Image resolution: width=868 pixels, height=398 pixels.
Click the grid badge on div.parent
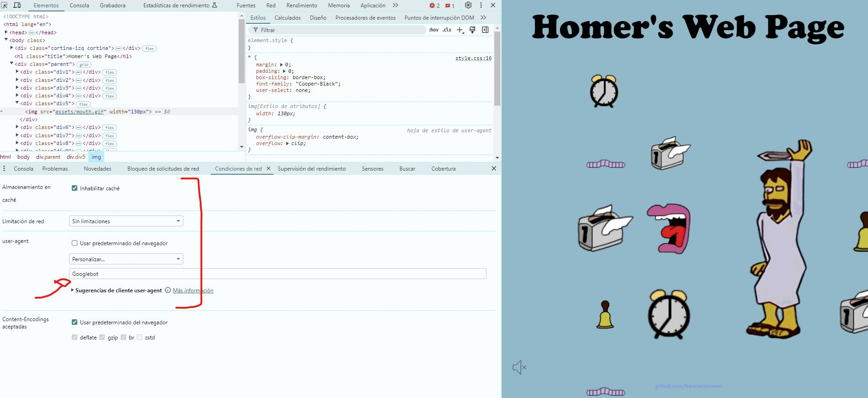[84, 65]
